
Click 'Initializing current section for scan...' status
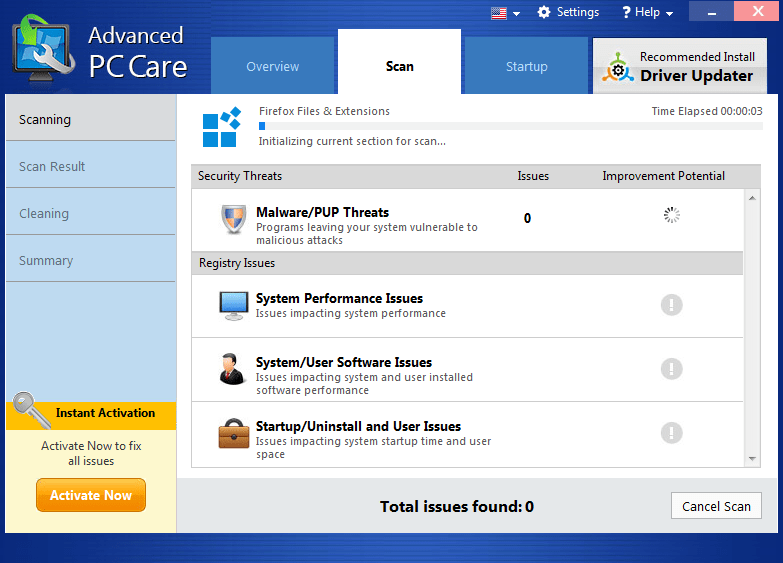pyautogui.click(x=352, y=141)
